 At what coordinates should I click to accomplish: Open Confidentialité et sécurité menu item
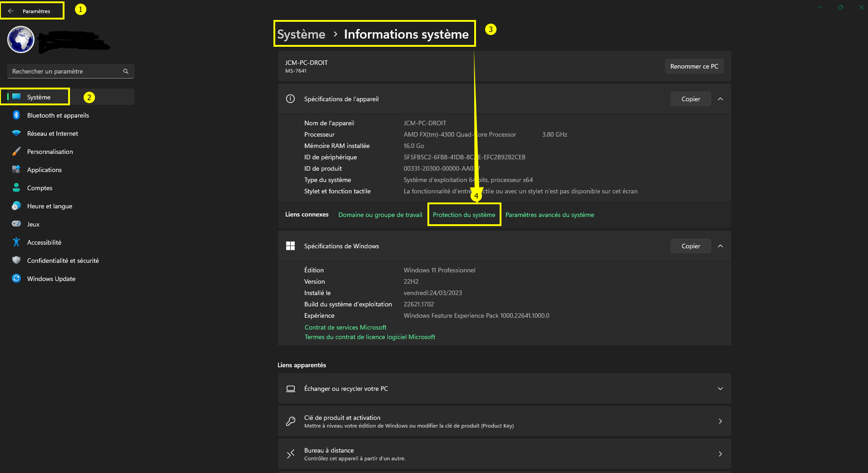click(x=63, y=261)
